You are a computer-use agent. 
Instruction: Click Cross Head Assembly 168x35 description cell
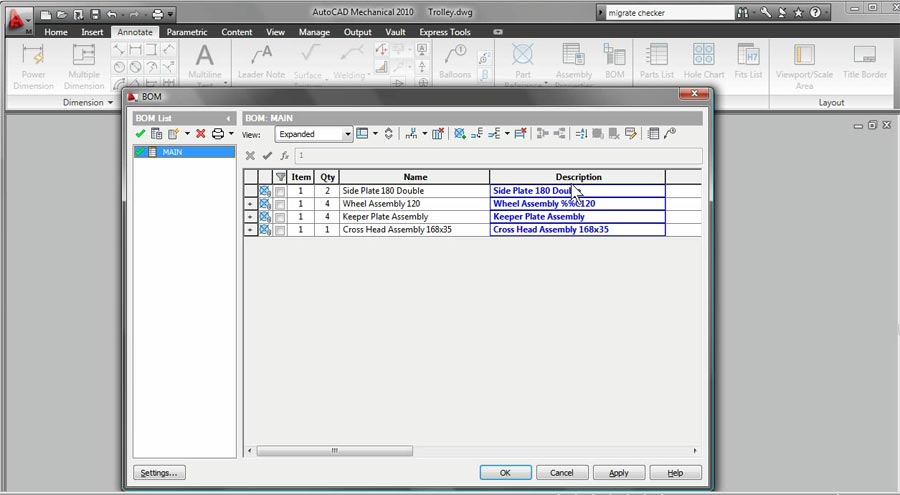(x=577, y=229)
